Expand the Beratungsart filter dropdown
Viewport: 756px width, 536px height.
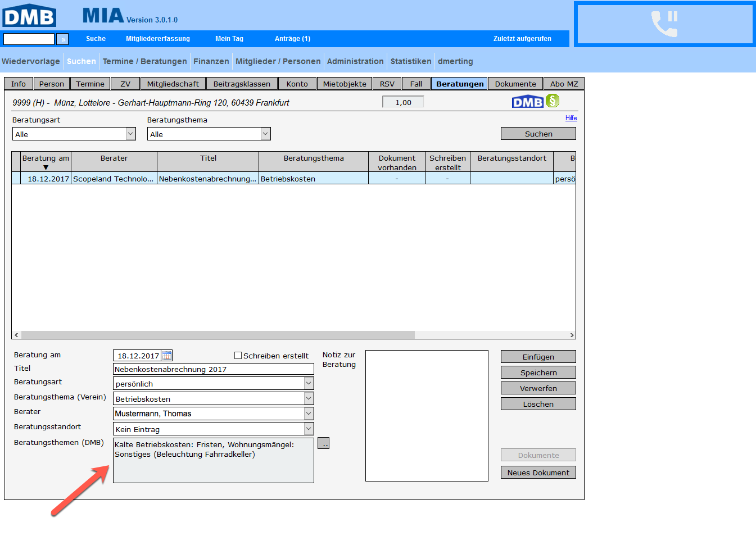pos(130,134)
